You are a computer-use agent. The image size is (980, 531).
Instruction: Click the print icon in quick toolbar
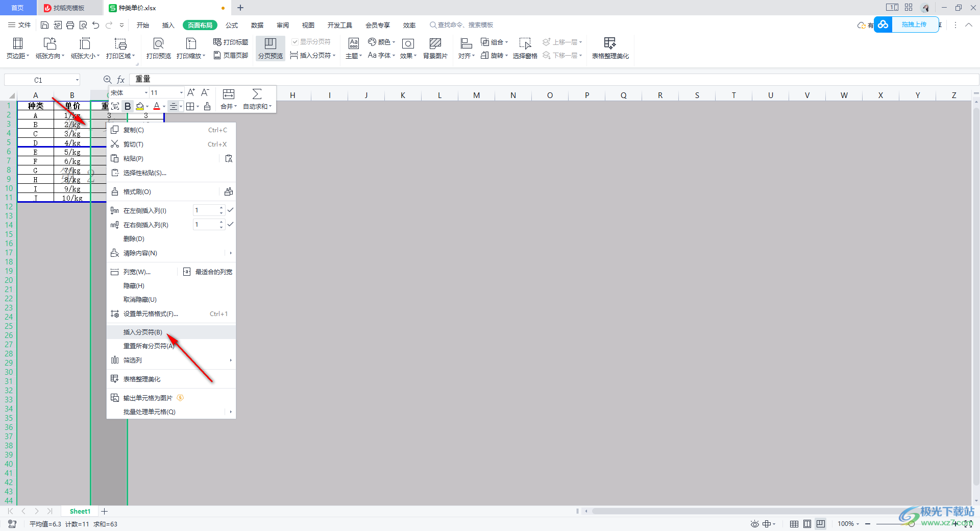coord(70,25)
